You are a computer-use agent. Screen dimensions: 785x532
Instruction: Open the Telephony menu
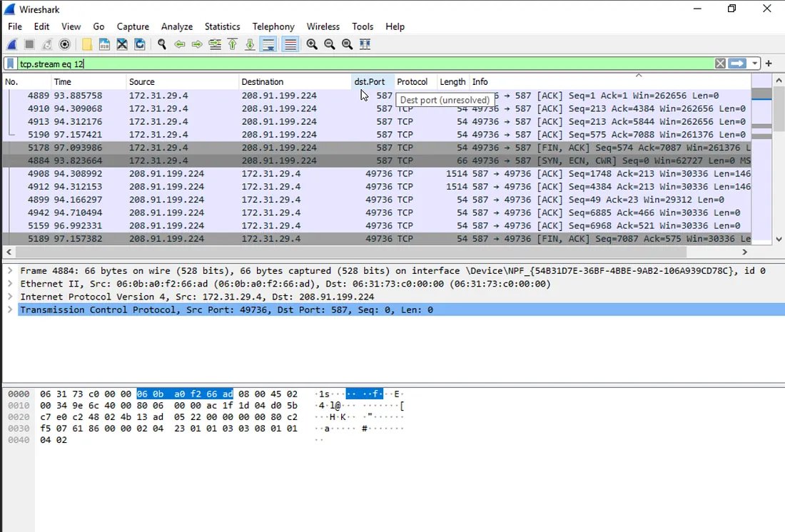tap(273, 26)
